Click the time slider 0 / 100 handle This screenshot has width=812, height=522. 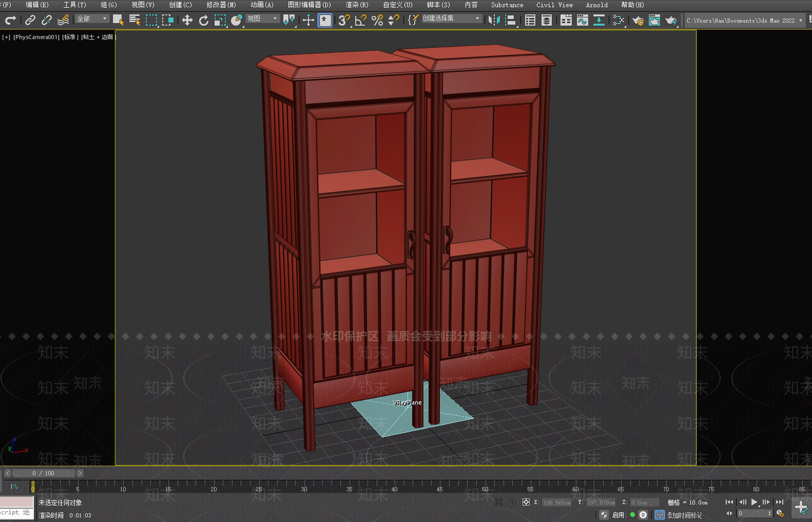coord(44,473)
